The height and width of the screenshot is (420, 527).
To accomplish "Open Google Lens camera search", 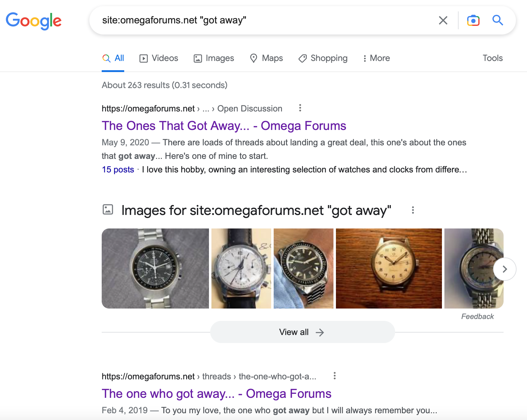I will coord(473,20).
